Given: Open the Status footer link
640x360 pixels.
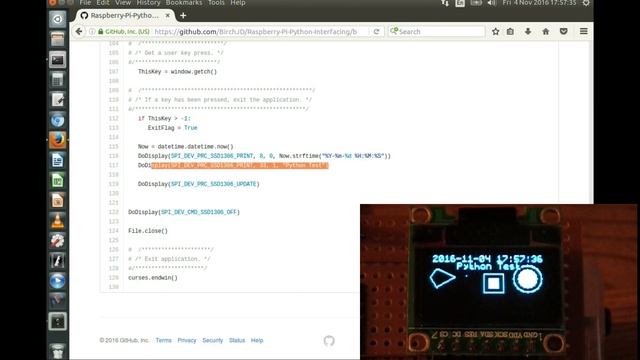Looking at the screenshot, I should point(237,340).
